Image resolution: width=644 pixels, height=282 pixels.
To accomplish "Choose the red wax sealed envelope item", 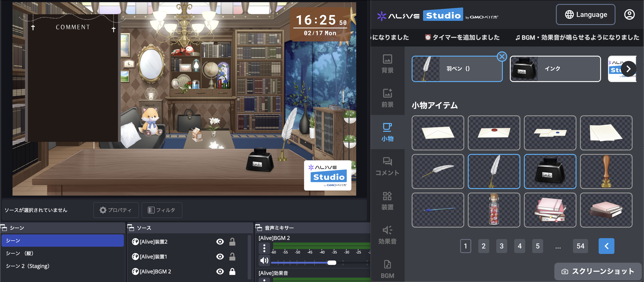I will [494, 133].
